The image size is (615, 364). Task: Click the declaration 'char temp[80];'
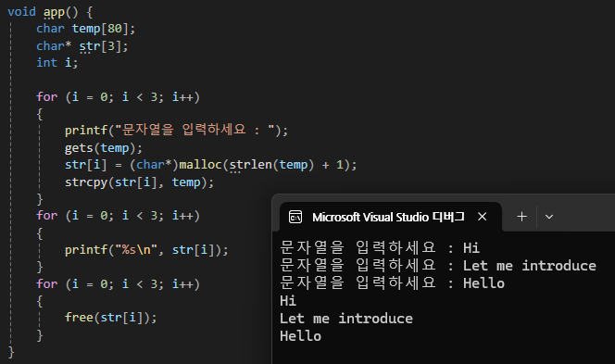point(85,29)
